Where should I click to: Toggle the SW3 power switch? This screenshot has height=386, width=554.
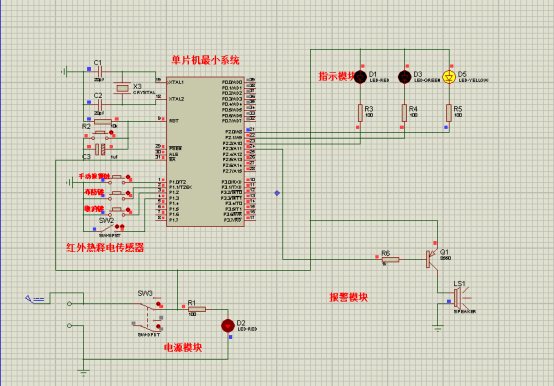pos(149,315)
